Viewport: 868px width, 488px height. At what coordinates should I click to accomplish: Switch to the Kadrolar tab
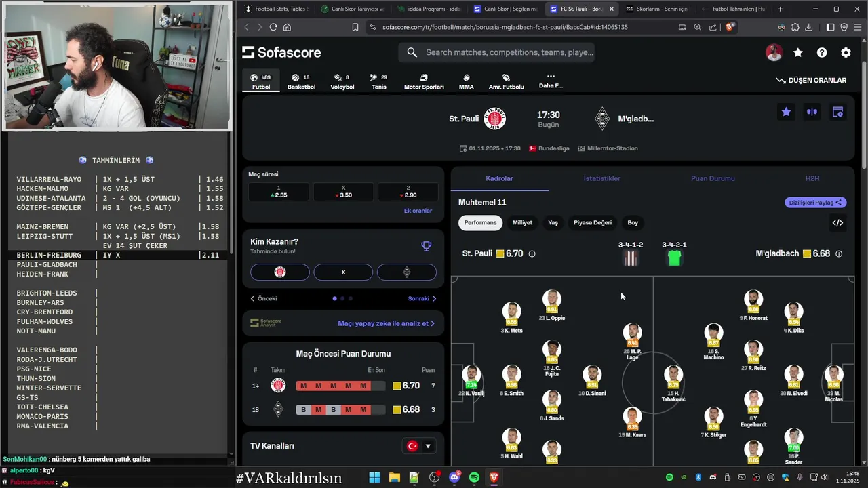500,178
